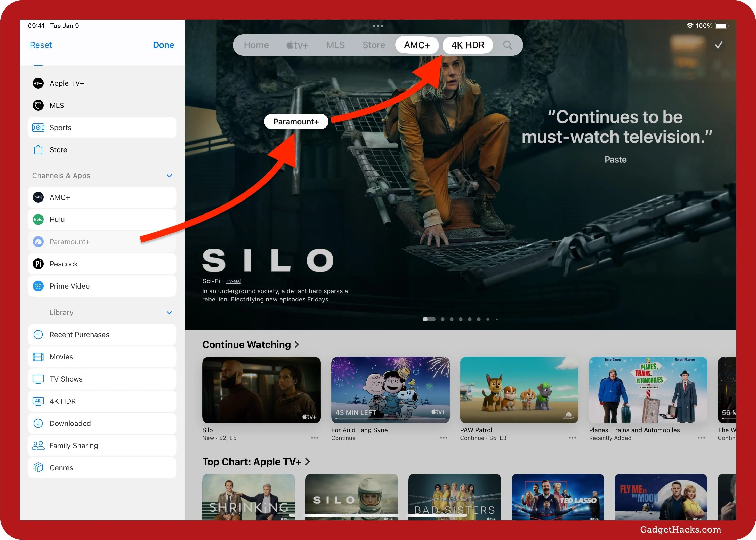Open more options for Planes, Trains and Automobiles

tap(702, 438)
